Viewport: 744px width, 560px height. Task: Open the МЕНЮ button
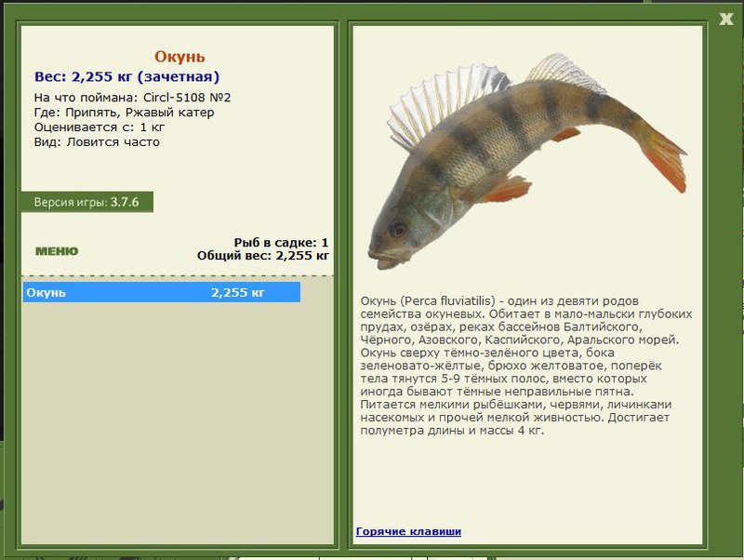tap(57, 251)
